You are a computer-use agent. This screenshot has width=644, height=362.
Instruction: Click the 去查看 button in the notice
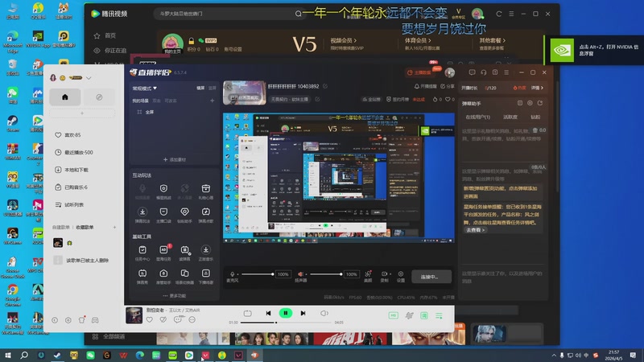pyautogui.click(x=475, y=230)
